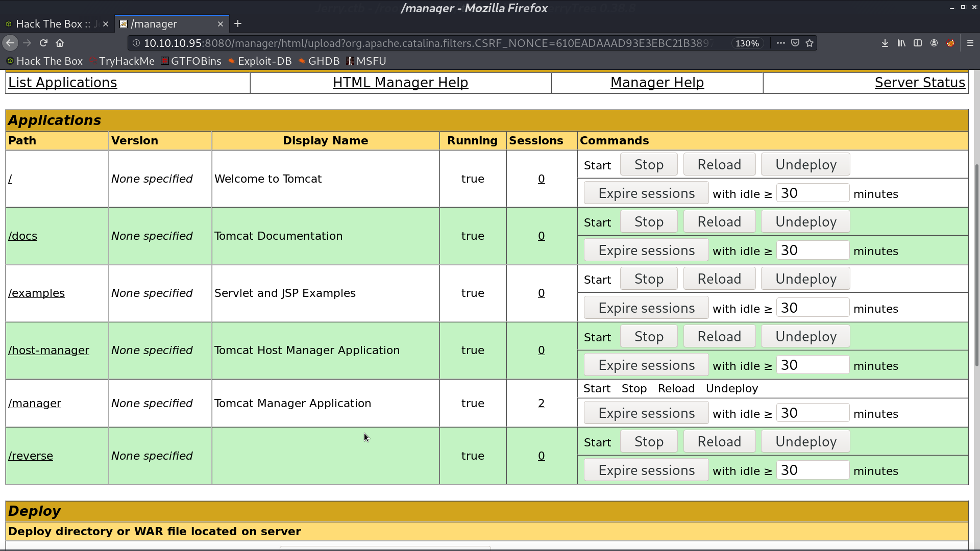This screenshot has height=551, width=980.
Task: Stop the /docs application
Action: click(x=649, y=222)
